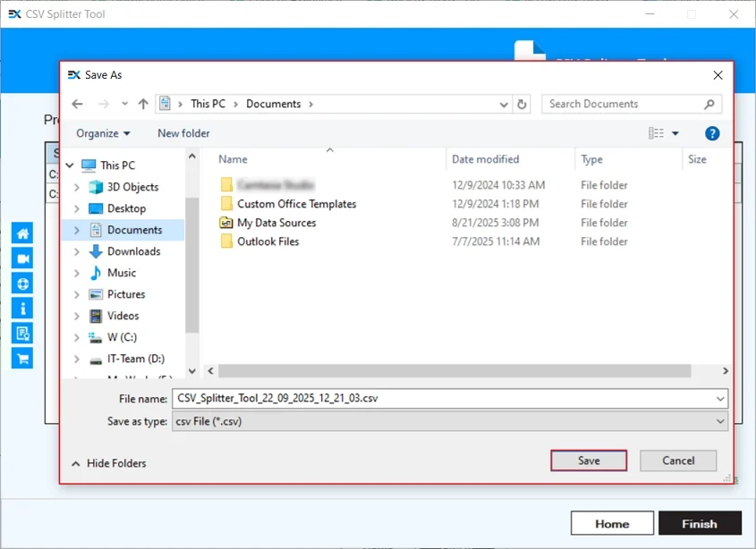
Task: Expand the Downloads tree node
Action: click(x=77, y=252)
